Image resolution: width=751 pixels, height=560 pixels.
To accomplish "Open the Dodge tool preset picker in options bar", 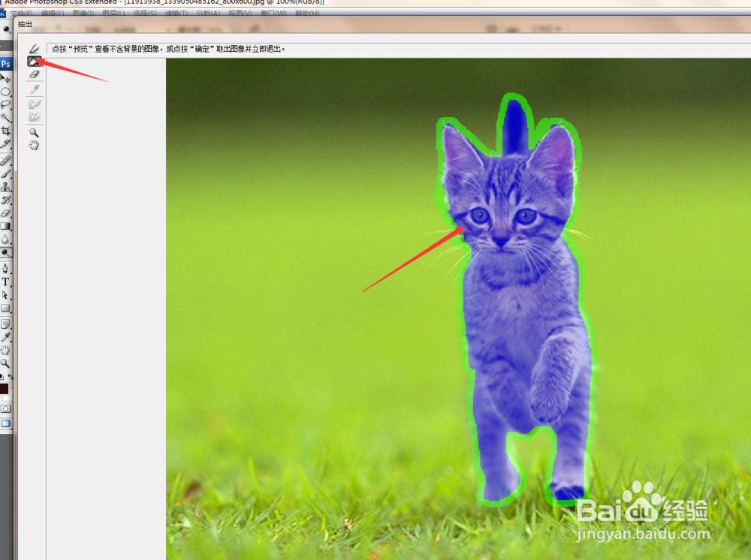I will (6, 30).
